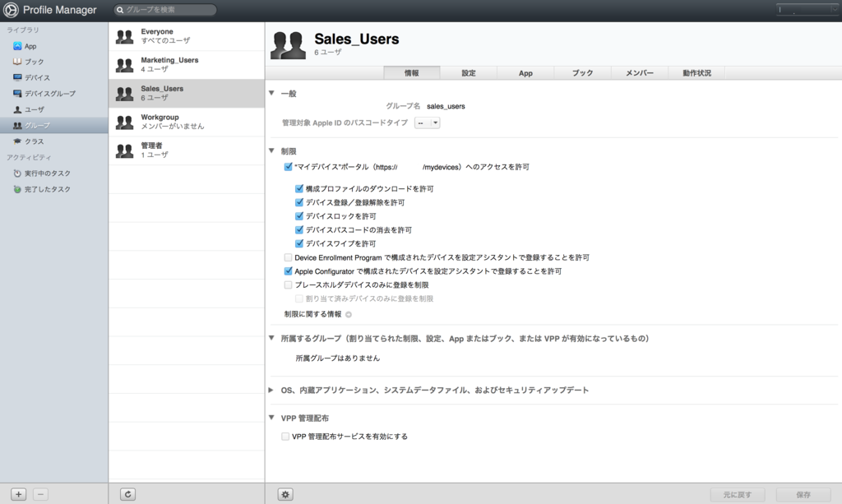The image size is (842, 504).
Task: Select デバイスグループ in the sidebar
Action: point(53,94)
